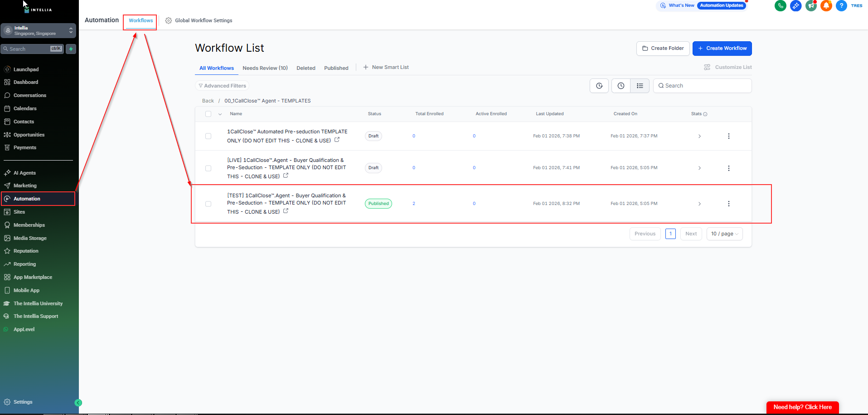Open three-dot menu for the [TEST] workflow
The height and width of the screenshot is (415, 868).
click(x=728, y=204)
